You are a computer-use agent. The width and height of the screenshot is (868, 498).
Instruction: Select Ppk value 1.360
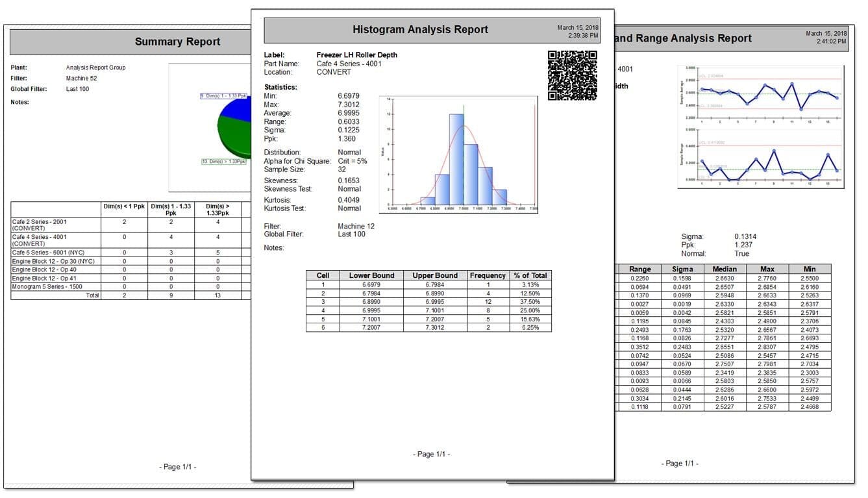347,138
